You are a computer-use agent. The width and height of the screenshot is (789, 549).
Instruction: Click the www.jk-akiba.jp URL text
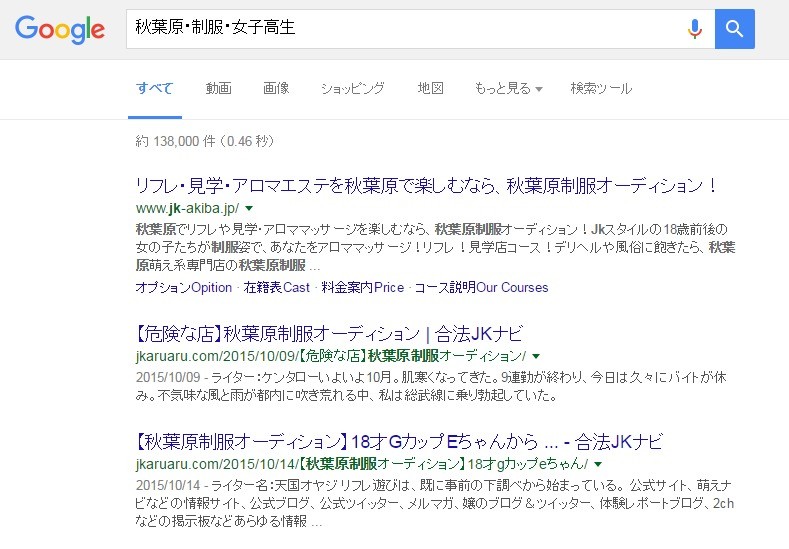[x=188, y=208]
